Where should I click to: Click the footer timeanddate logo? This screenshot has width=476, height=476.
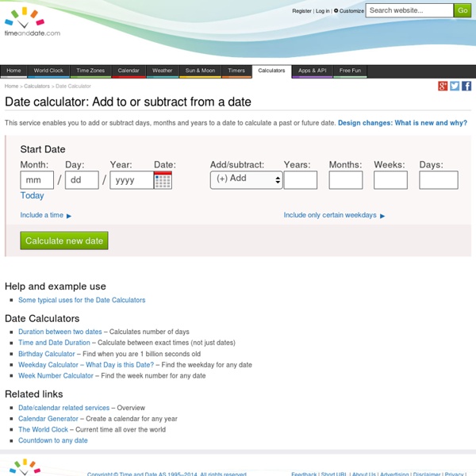pyautogui.click(x=25, y=467)
